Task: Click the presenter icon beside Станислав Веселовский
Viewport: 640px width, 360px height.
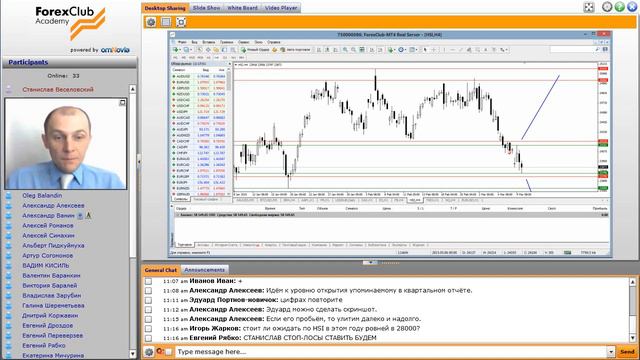Action: [9, 89]
